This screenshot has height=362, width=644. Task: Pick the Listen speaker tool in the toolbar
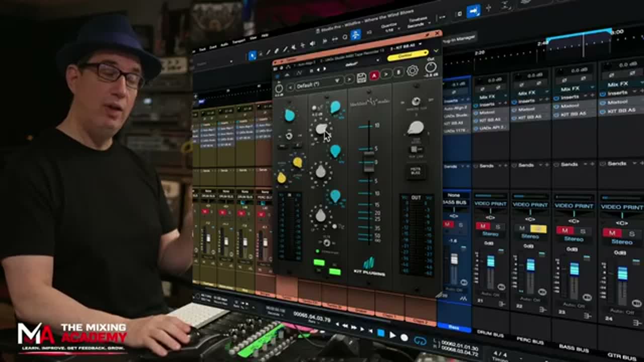click(312, 44)
